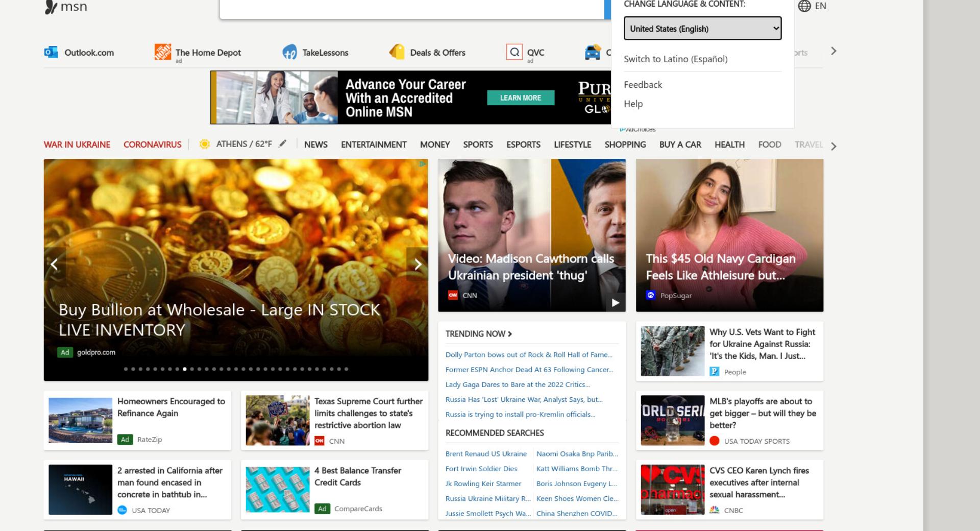980x531 pixels.
Task: Open the WAR IN UKRAINE tab
Action: click(x=77, y=144)
